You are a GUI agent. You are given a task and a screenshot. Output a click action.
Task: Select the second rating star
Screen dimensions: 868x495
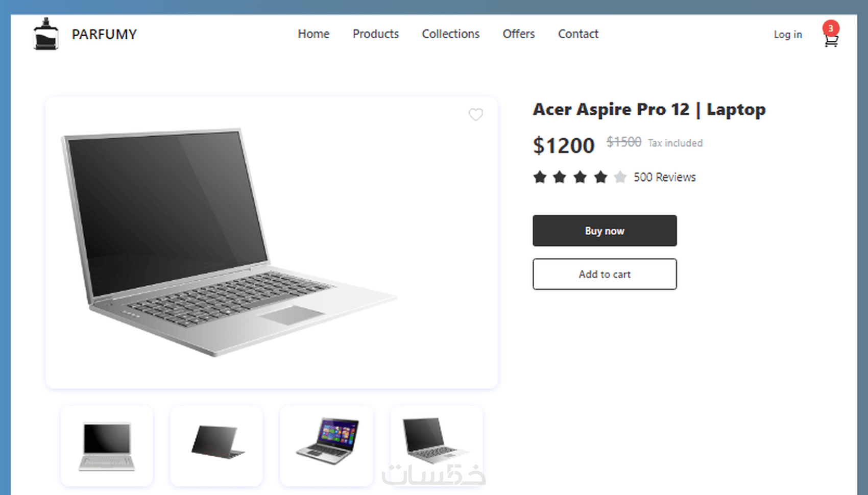point(560,177)
